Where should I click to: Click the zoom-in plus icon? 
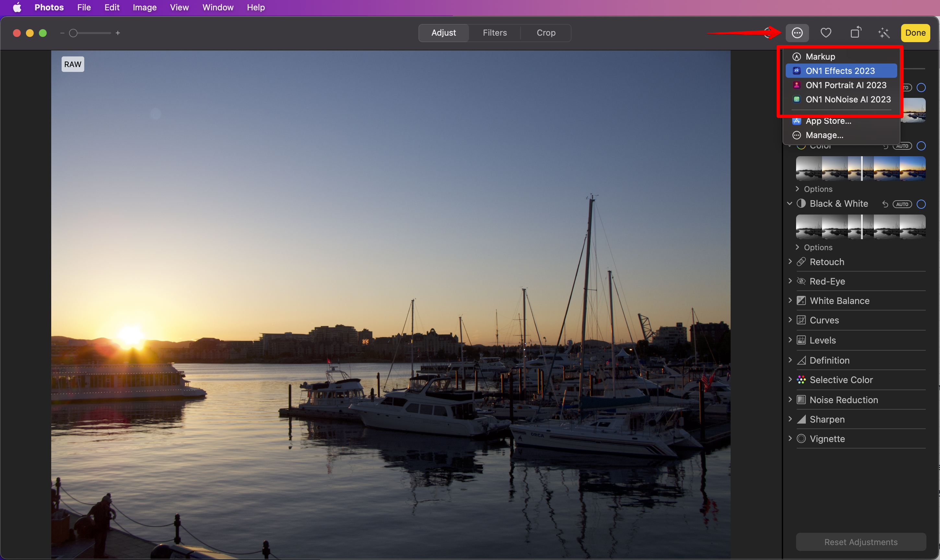[x=118, y=33]
